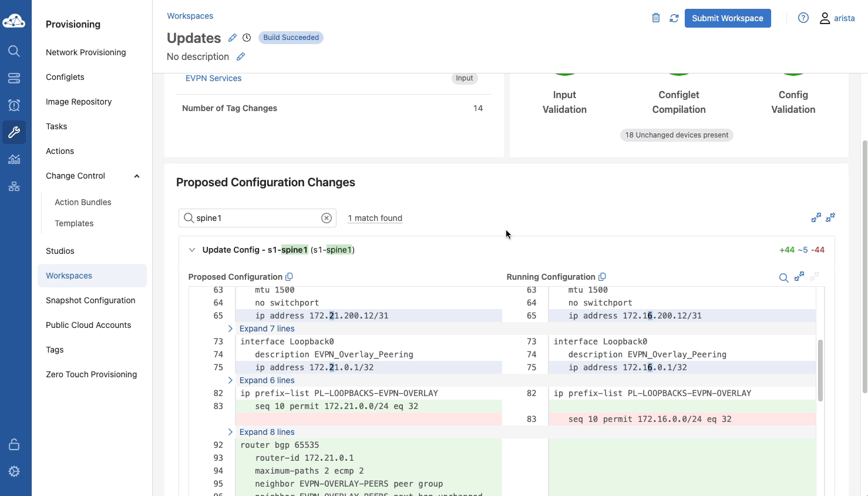This screenshot has height=496, width=868.
Task: Expand 8 hidden lines in diff
Action: (267, 432)
